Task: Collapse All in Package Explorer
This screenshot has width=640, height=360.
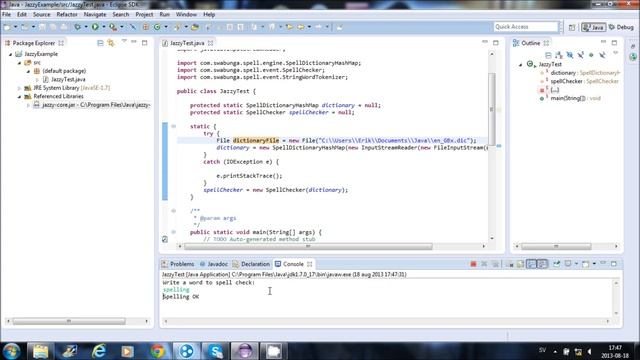Action: (x=100, y=43)
